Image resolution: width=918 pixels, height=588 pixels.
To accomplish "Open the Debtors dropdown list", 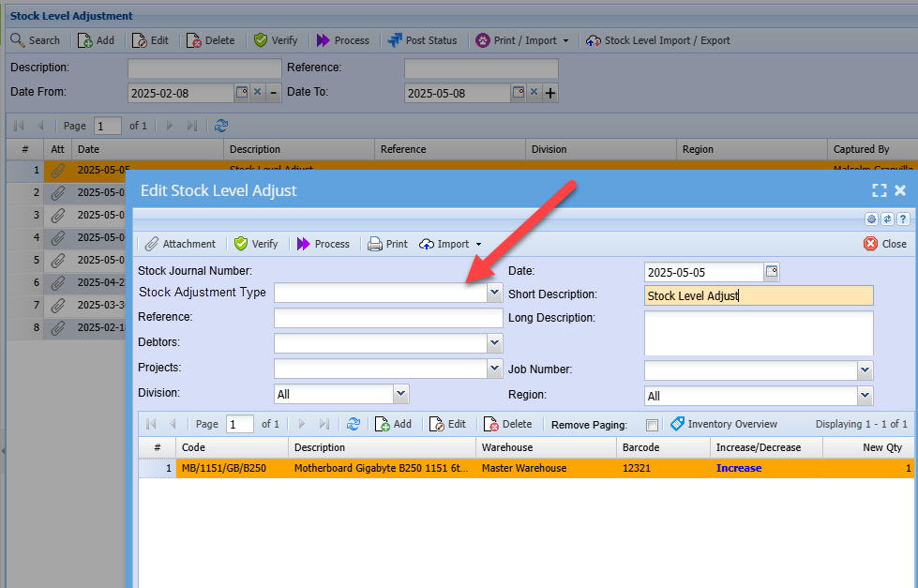I will 494,343.
